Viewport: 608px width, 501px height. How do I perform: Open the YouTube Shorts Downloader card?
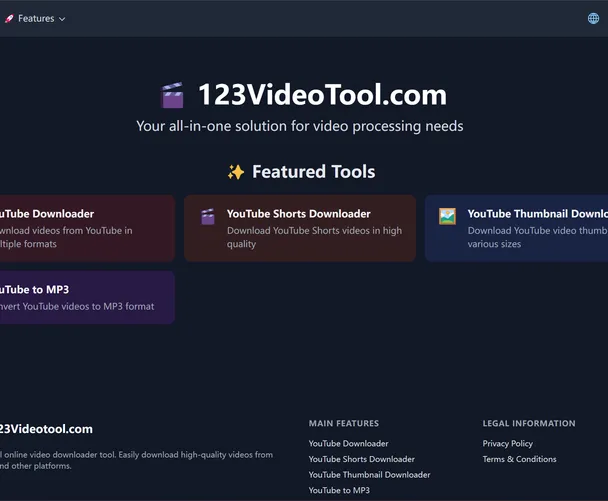pyautogui.click(x=300, y=228)
